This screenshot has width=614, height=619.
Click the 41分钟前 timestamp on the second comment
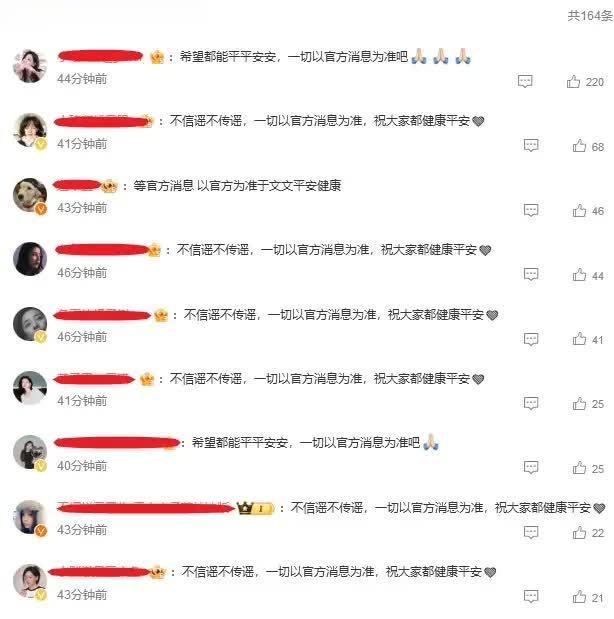point(82,144)
